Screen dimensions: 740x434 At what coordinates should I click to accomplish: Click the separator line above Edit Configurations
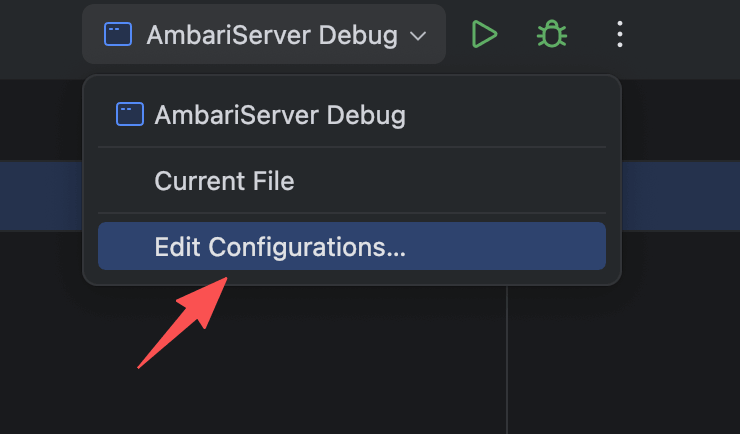pyautogui.click(x=352, y=212)
